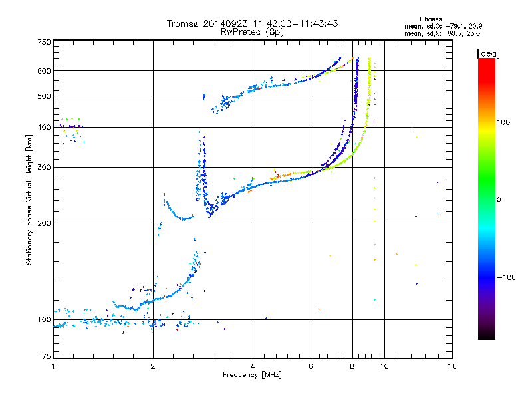Click the colorbar label '-100'
Image resolution: width=532 pixels, height=399 pixels.
pyautogui.click(x=506, y=277)
